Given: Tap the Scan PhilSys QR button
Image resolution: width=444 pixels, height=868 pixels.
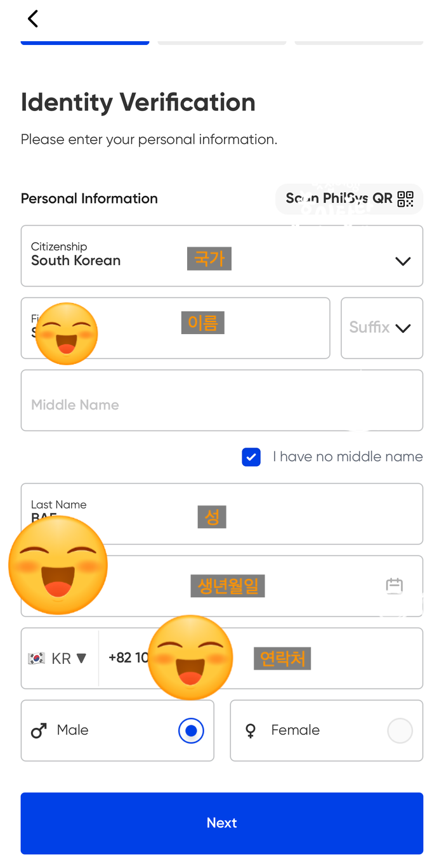Looking at the screenshot, I should pyautogui.click(x=349, y=199).
